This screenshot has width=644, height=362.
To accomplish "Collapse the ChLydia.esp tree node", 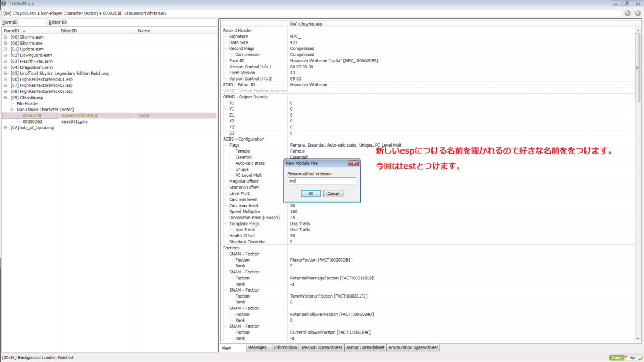I will [5, 97].
